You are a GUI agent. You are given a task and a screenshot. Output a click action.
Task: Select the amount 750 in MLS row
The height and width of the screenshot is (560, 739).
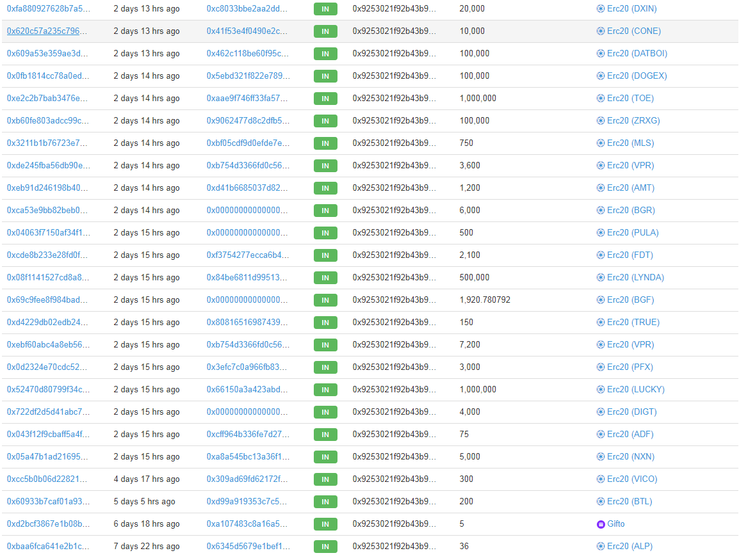tap(467, 143)
